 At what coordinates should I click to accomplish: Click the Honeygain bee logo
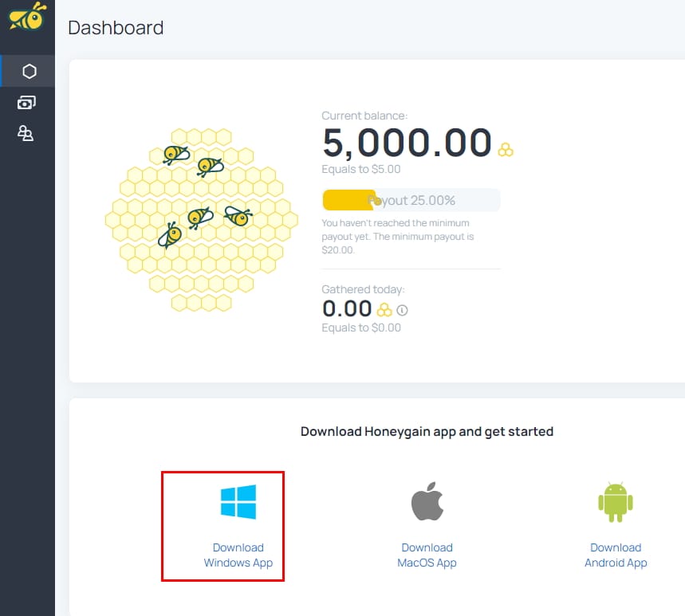coord(27,16)
